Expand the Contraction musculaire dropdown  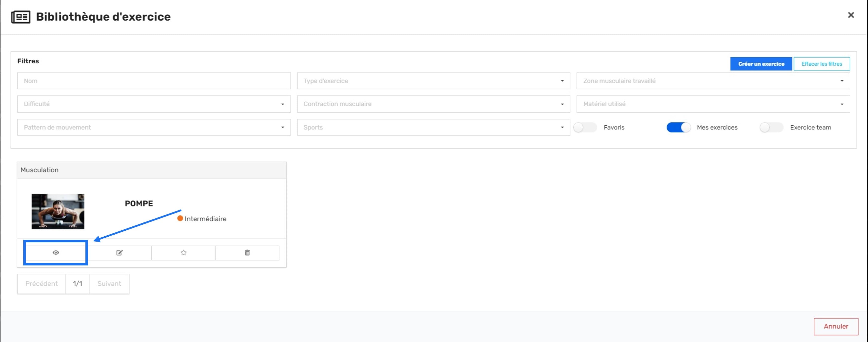pos(433,104)
